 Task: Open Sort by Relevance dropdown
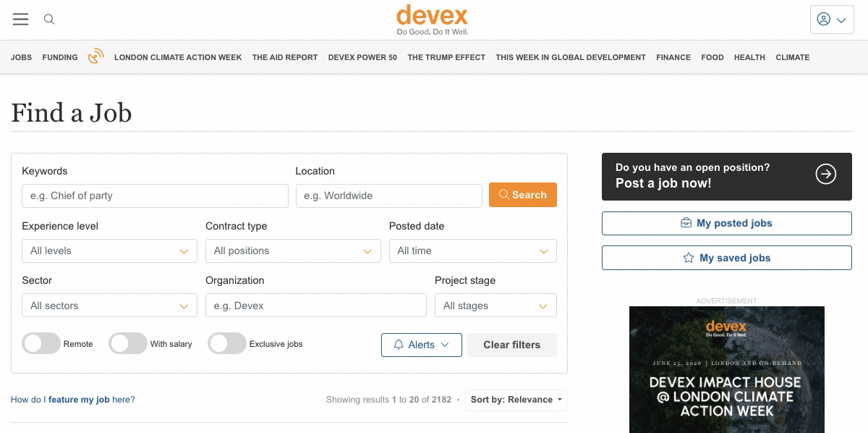(516, 400)
